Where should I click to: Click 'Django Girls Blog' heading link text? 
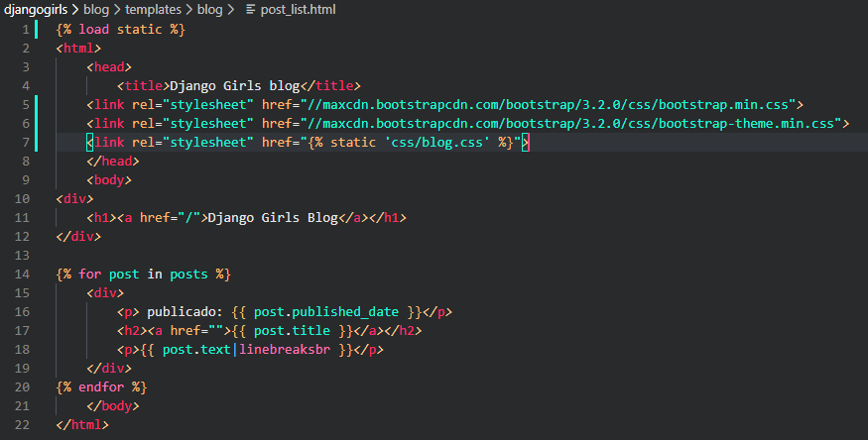273,217
